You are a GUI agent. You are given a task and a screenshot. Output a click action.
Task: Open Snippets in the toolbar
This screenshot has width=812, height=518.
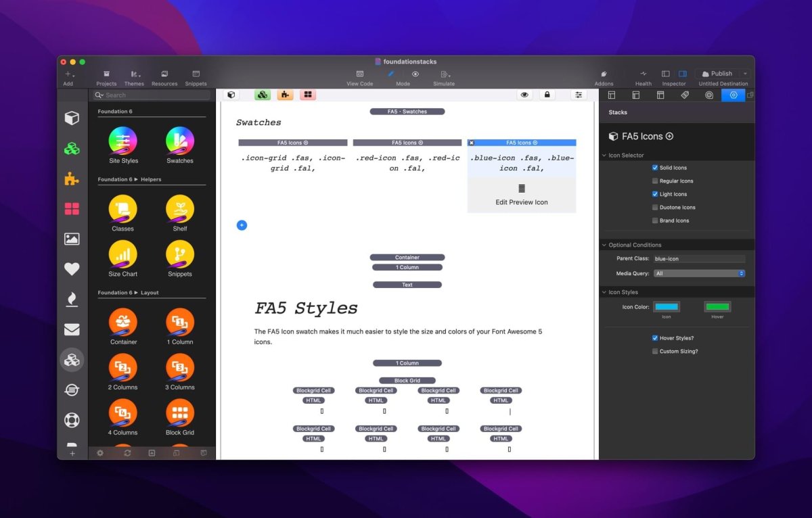[196, 74]
